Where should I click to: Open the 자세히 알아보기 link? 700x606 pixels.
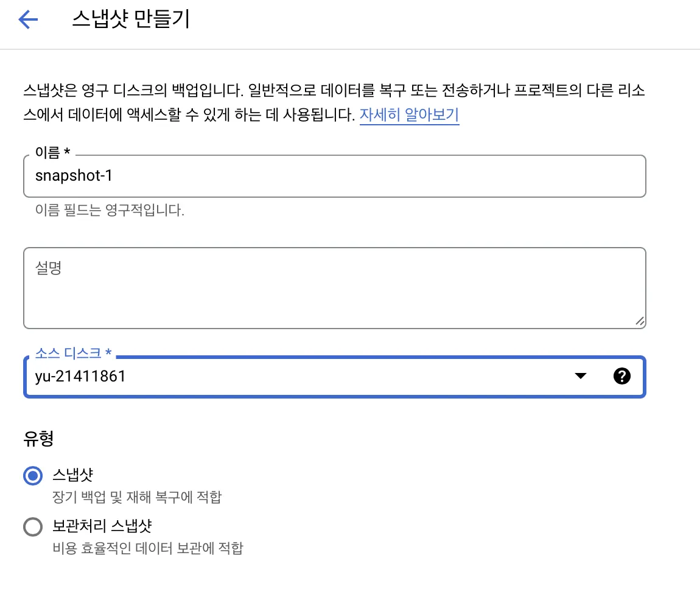(409, 114)
